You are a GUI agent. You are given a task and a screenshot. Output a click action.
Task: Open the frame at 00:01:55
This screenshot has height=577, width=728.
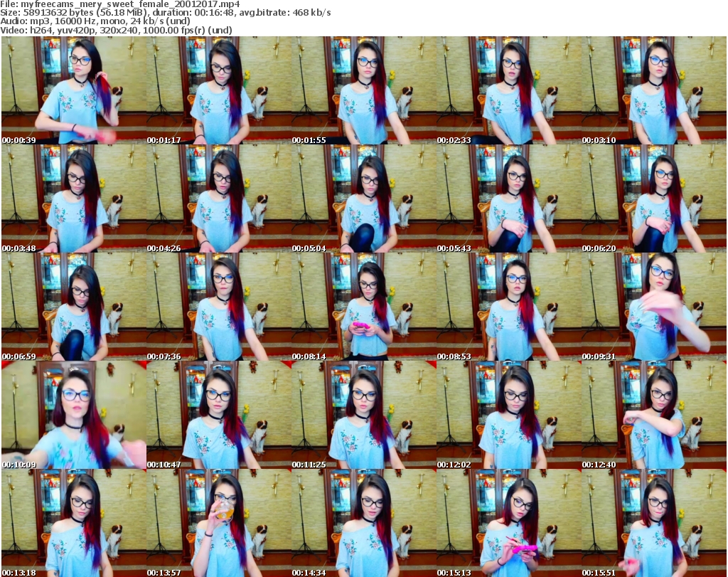(364, 90)
